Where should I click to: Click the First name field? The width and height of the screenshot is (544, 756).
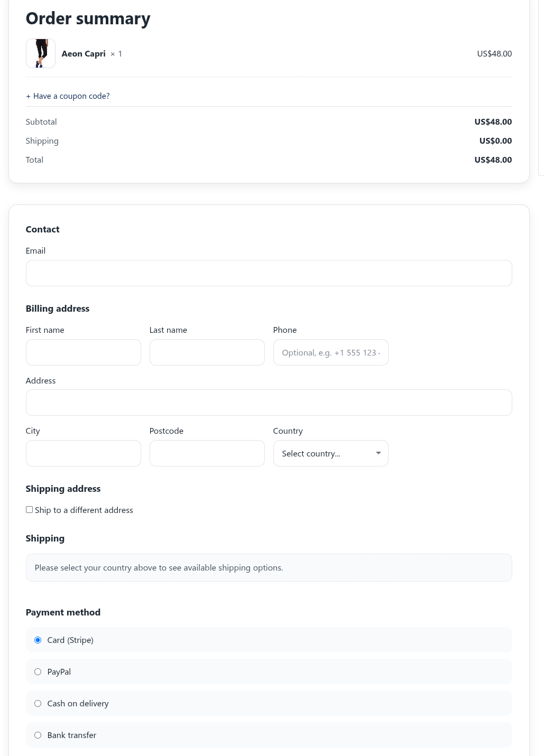point(83,352)
